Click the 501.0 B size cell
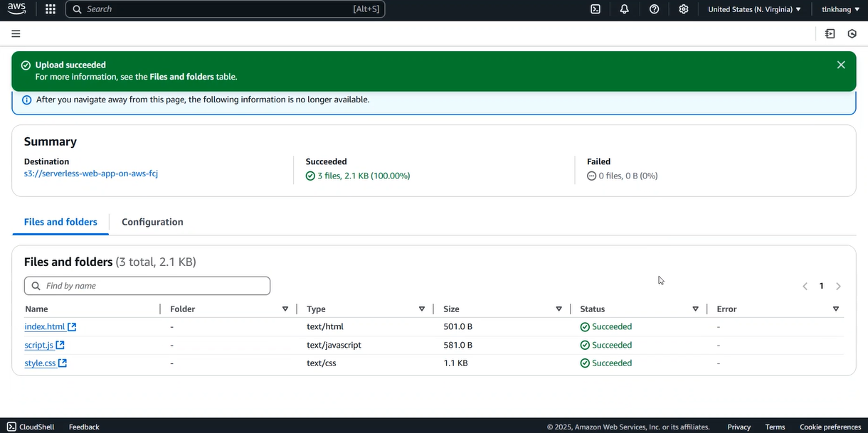 point(458,327)
